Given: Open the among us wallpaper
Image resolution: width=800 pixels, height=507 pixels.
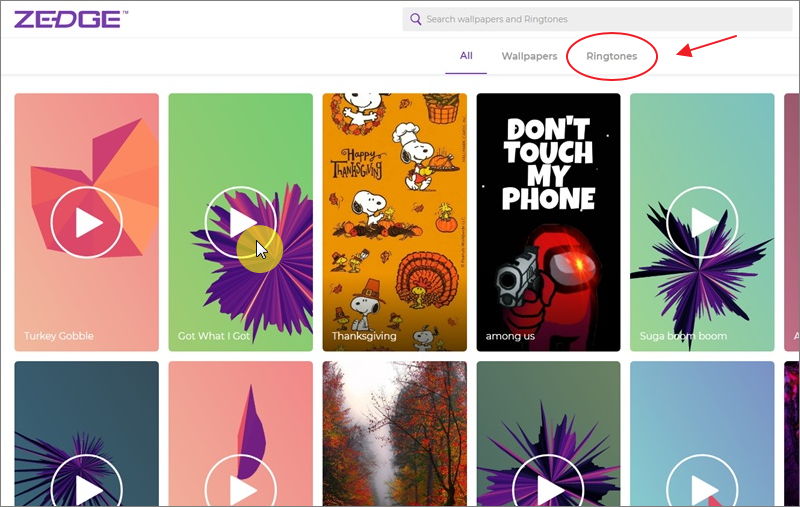Looking at the screenshot, I should pyautogui.click(x=548, y=222).
